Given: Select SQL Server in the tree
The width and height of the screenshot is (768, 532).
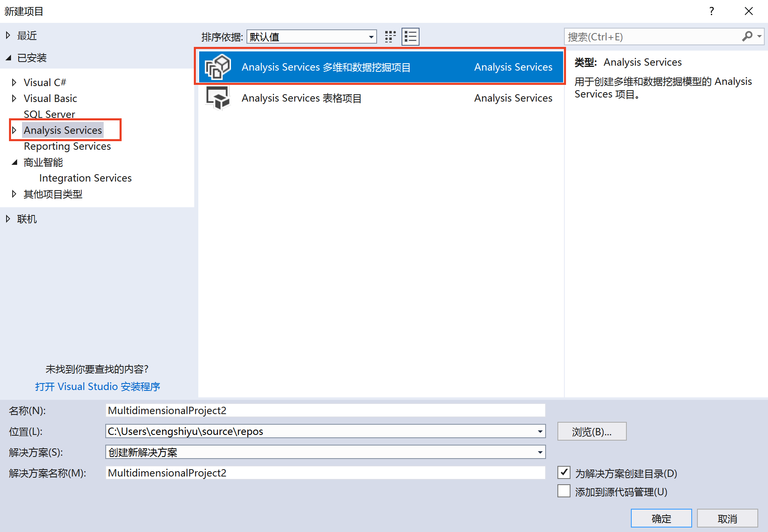Looking at the screenshot, I should (x=49, y=114).
